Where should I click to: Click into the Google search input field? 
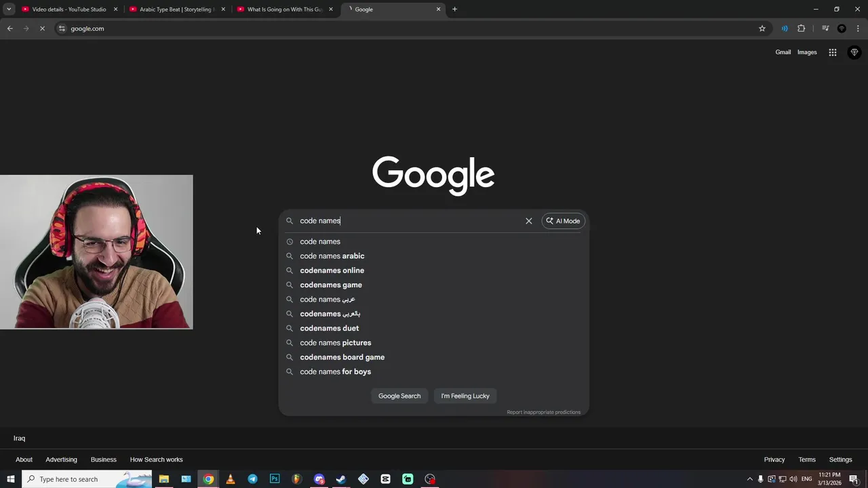click(x=409, y=221)
